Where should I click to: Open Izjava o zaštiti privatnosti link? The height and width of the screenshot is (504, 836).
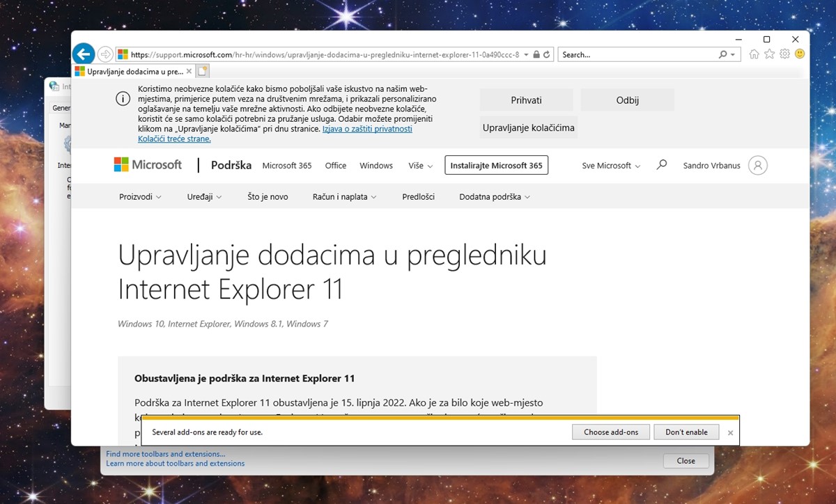tap(367, 129)
